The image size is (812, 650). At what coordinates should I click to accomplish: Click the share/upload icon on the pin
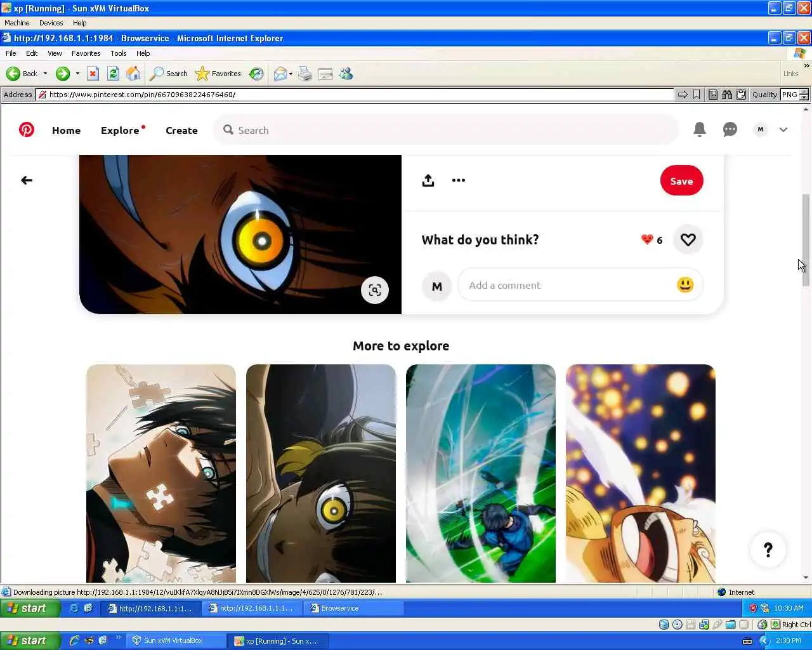tap(428, 180)
